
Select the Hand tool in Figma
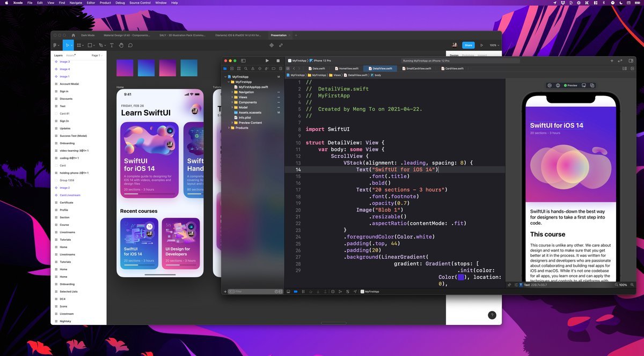pyautogui.click(x=121, y=46)
